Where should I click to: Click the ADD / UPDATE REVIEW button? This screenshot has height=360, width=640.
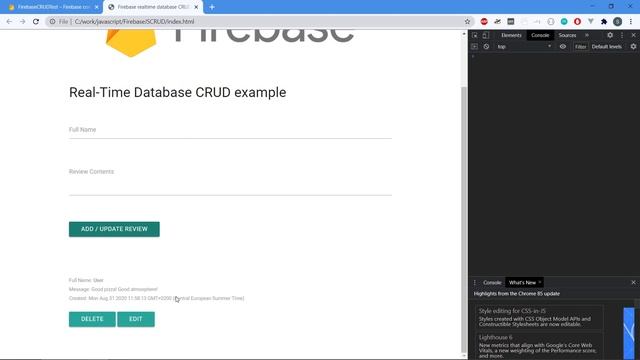(114, 229)
